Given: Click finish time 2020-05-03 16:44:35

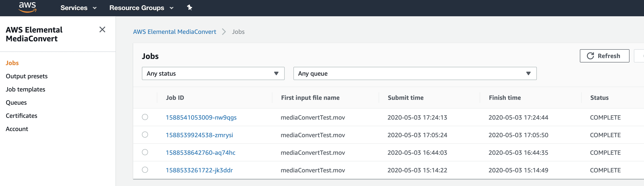Looking at the screenshot, I should point(518,152).
